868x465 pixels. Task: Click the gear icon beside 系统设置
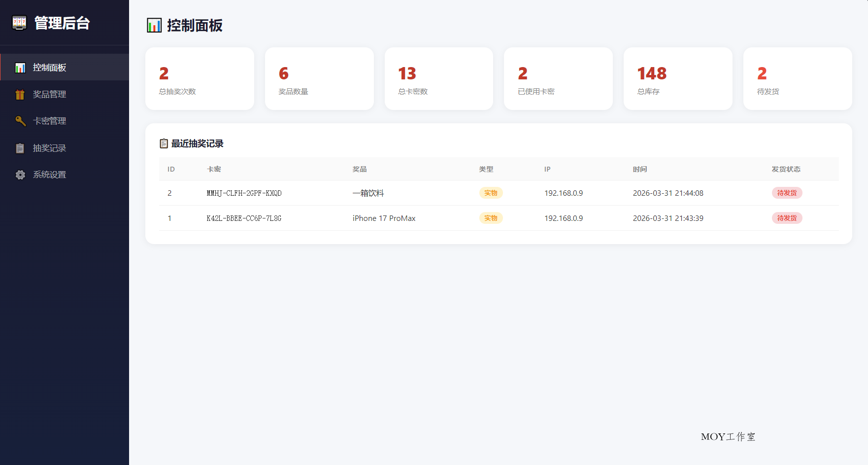click(20, 175)
